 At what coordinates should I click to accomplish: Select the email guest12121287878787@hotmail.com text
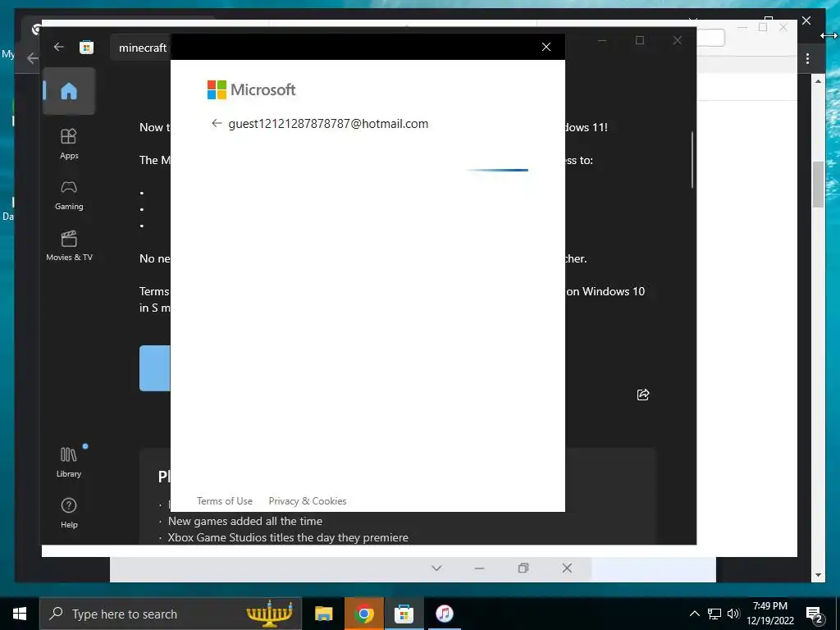pos(328,124)
